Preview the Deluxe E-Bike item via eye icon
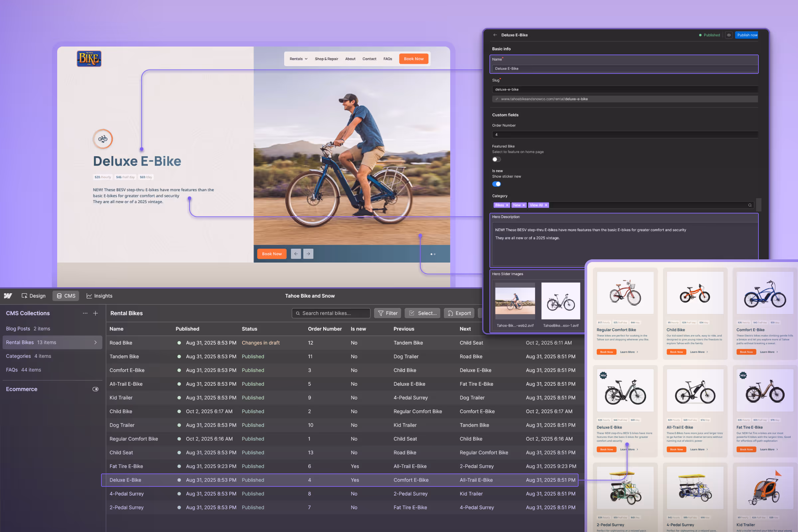This screenshot has height=532, width=798. [x=729, y=35]
